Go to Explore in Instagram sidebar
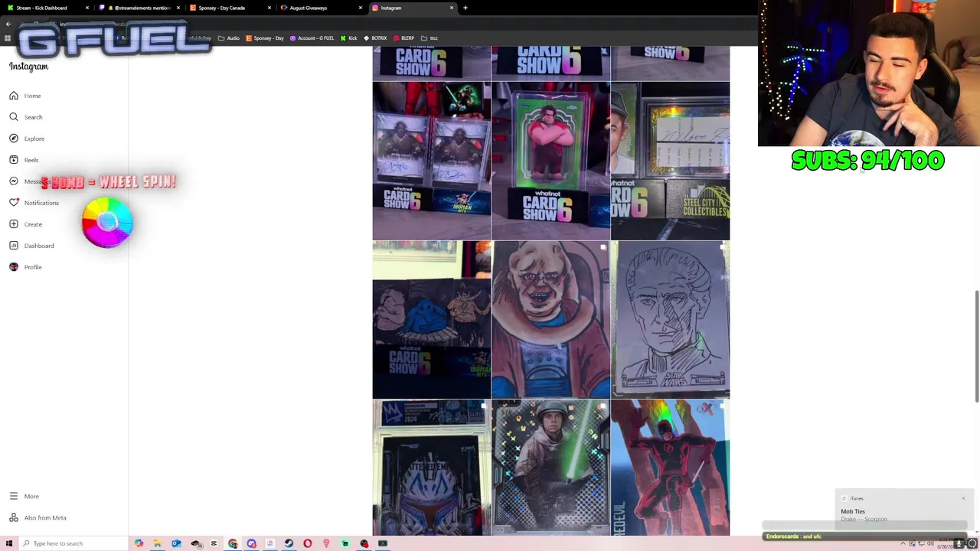Screen dimensions: 980x551 click(x=26, y=139)
